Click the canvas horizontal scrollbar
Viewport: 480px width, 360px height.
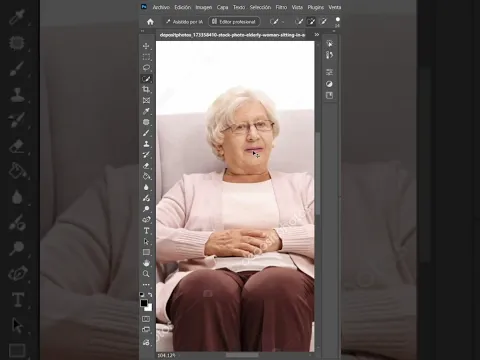click(x=242, y=355)
